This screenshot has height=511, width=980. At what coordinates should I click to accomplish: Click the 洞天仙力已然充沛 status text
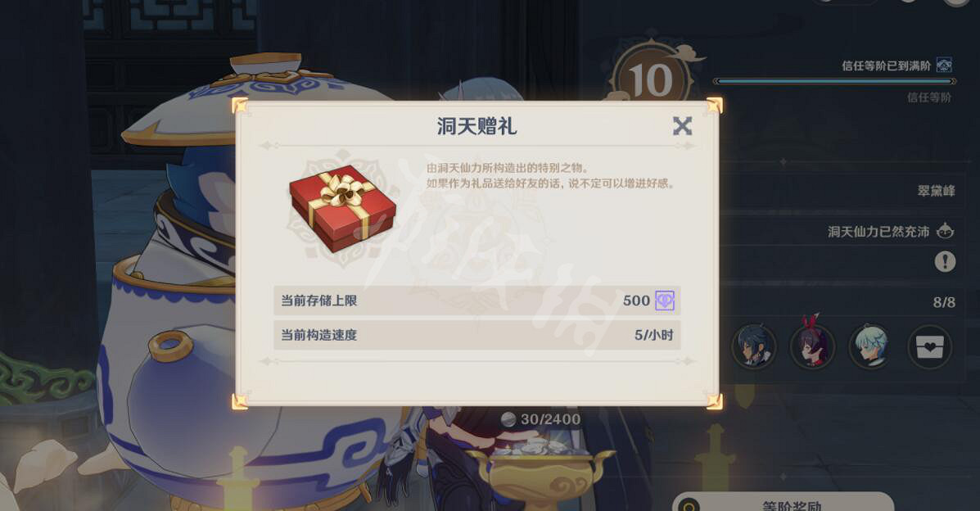(x=878, y=232)
